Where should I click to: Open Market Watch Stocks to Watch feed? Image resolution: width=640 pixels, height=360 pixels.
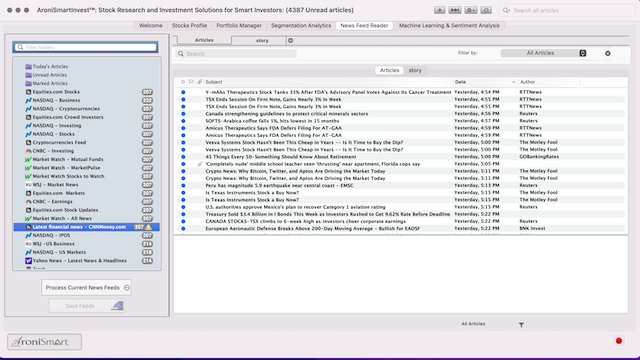pyautogui.click(x=68, y=176)
